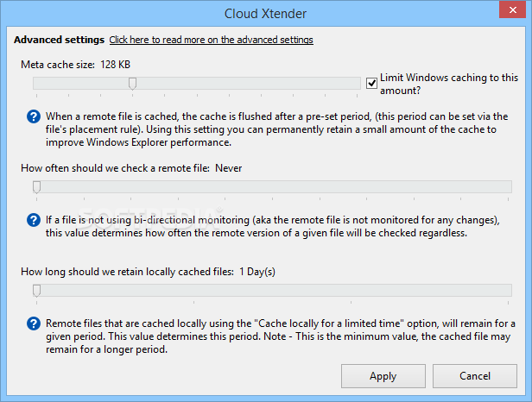Viewport: 532px width, 402px height.
Task: Grab the Meta cache size slider thumb
Action: point(132,84)
